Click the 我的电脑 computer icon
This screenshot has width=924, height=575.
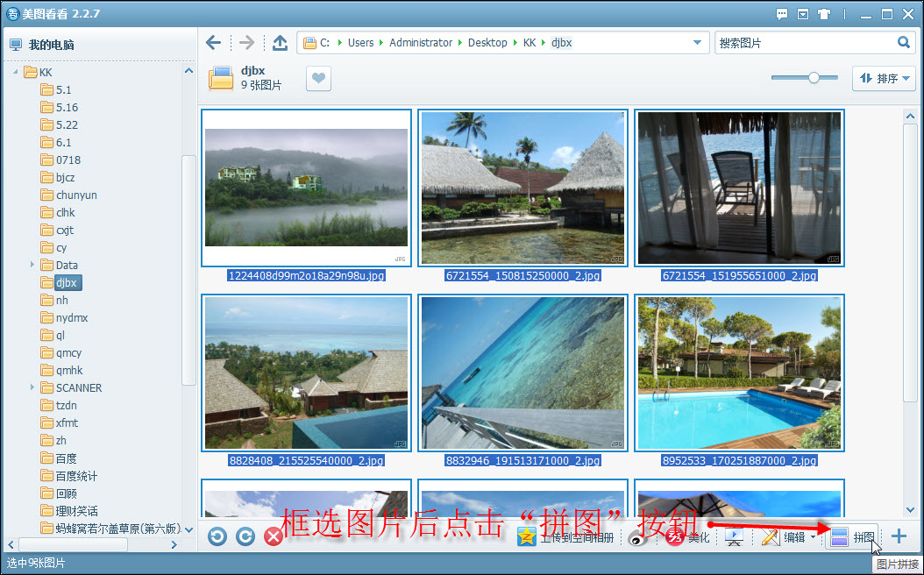pyautogui.click(x=16, y=45)
